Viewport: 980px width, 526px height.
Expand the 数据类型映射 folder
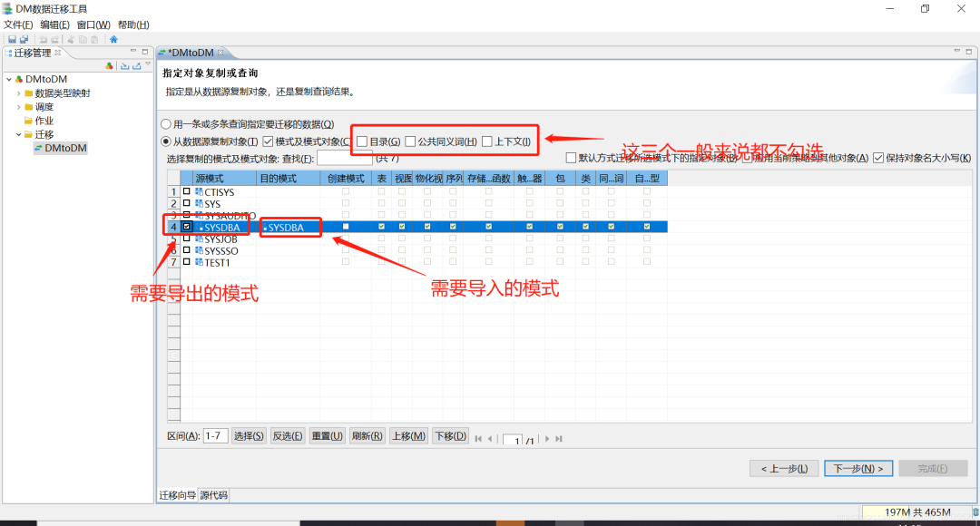point(18,93)
